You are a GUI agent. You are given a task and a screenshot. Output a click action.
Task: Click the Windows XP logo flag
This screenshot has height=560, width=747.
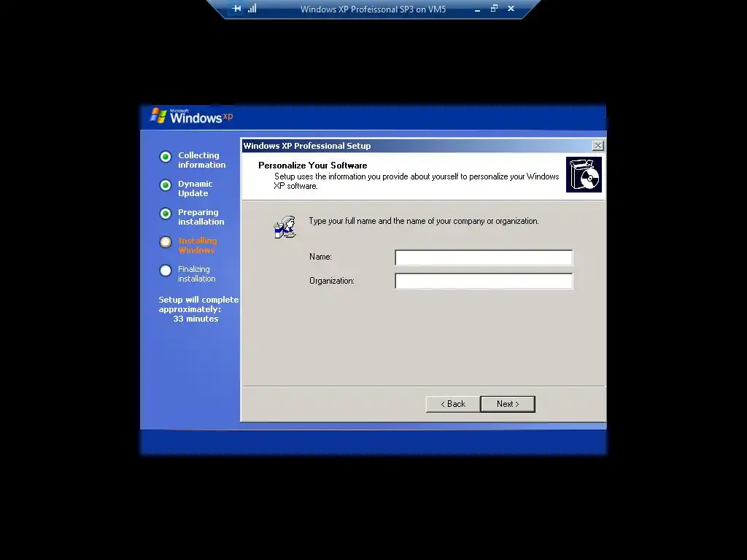(x=158, y=116)
